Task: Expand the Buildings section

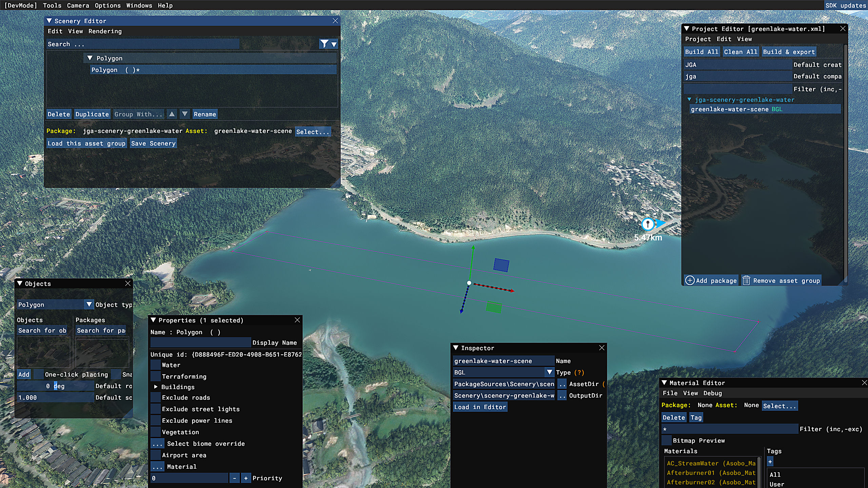Action: 156,387
